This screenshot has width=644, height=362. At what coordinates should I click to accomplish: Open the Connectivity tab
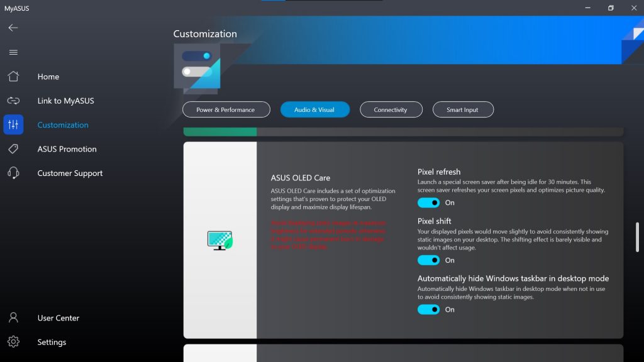391,109
